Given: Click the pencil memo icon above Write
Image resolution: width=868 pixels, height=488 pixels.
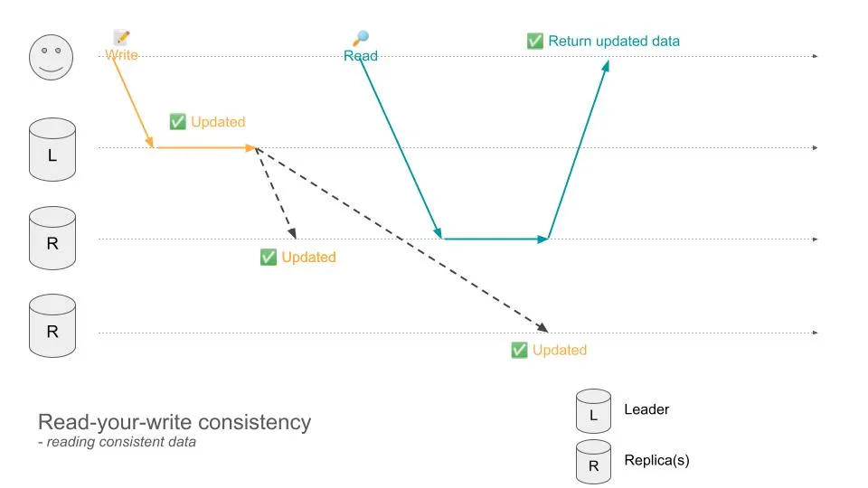Looking at the screenshot, I should coord(121,38).
